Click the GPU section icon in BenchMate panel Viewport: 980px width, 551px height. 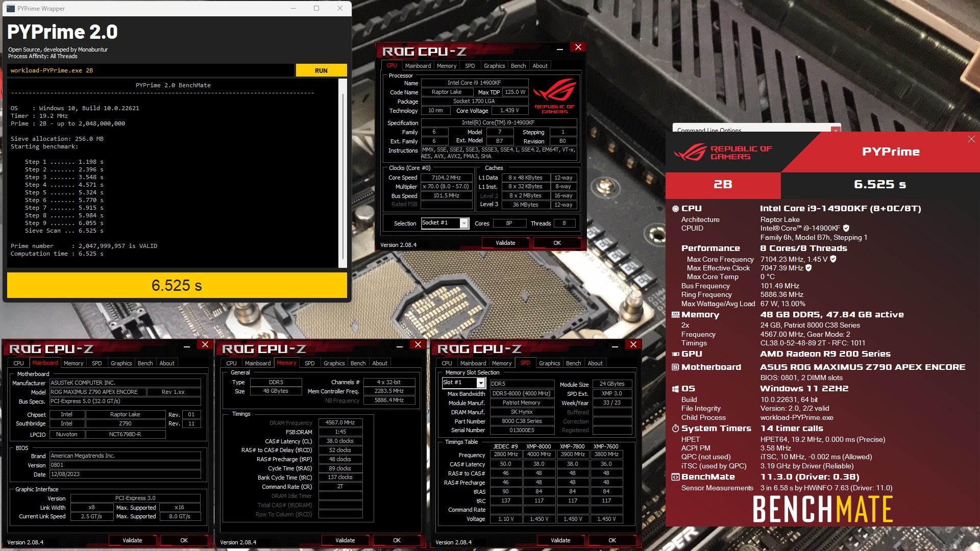click(x=675, y=354)
